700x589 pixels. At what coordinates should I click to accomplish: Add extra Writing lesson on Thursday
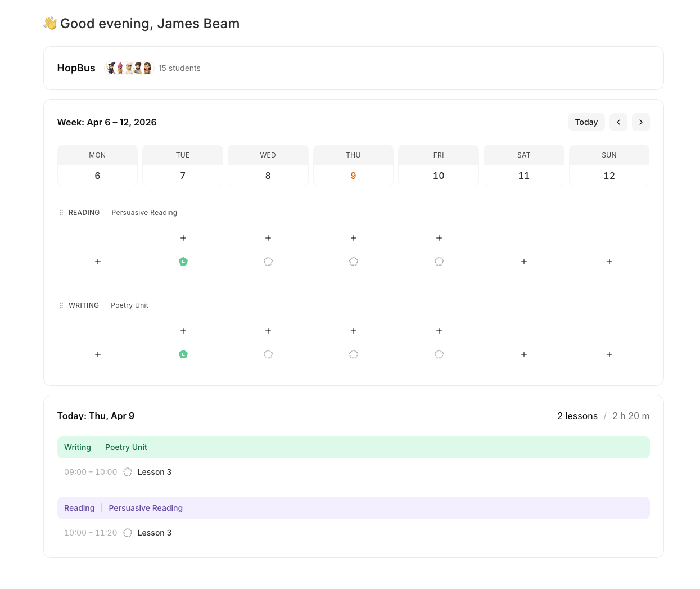[354, 331]
